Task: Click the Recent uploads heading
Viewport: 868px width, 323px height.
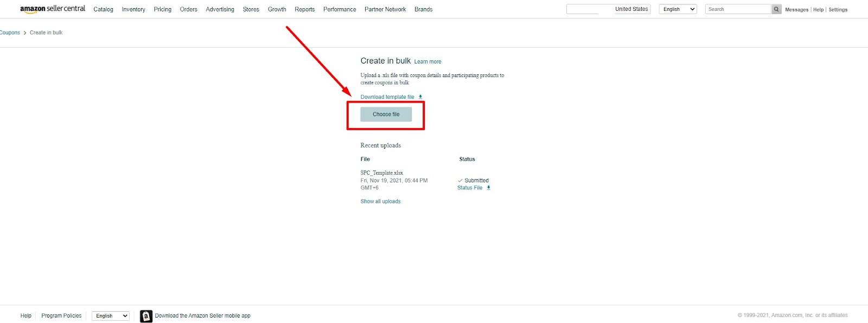Action: pyautogui.click(x=381, y=145)
